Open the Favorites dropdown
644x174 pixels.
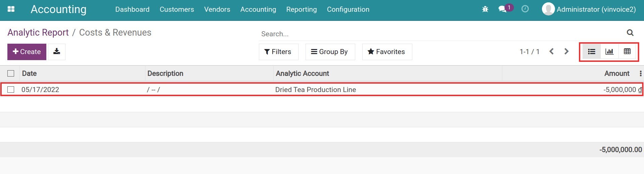click(x=387, y=52)
